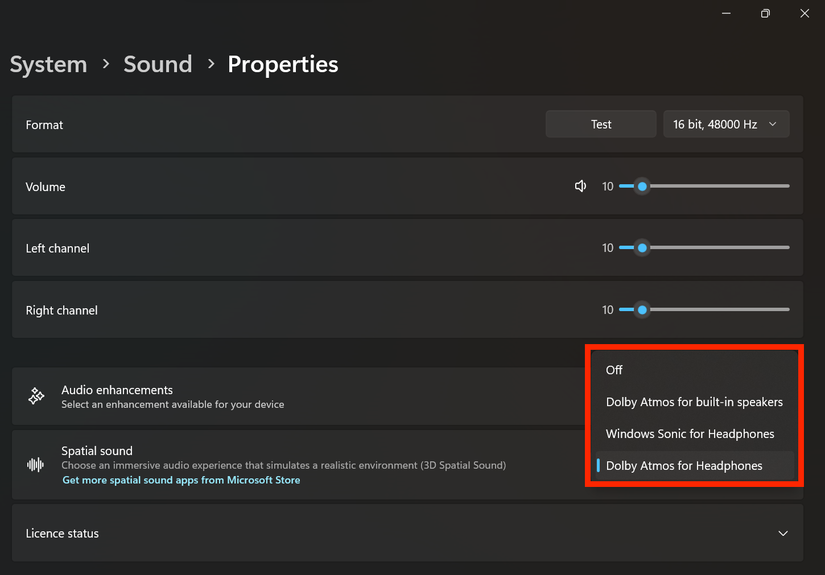Select Windows Sonic for Headphones
Screen dimensions: 825x575
690,434
